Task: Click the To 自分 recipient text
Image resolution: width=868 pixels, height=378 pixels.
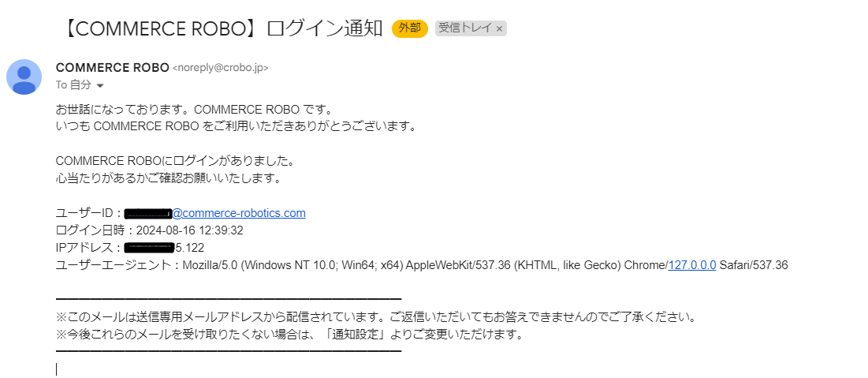Action: pos(73,85)
